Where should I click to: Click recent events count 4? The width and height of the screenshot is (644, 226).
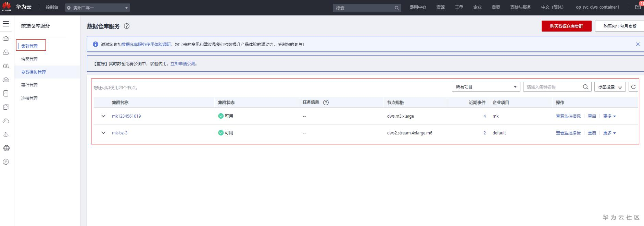coord(484,116)
